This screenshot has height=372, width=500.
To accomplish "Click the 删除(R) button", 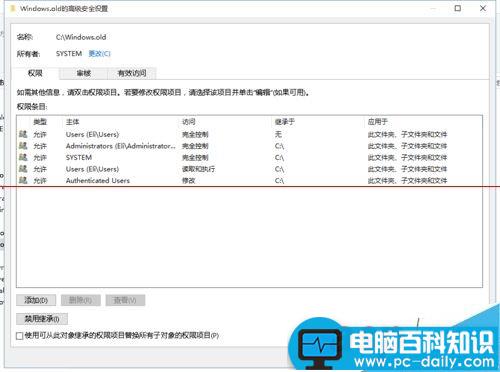I will [81, 300].
